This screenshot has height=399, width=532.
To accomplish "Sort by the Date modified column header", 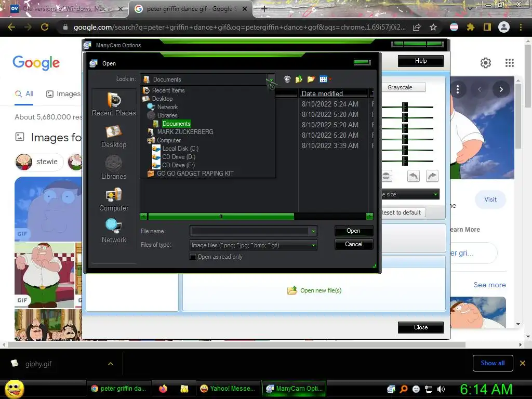I will (334, 94).
